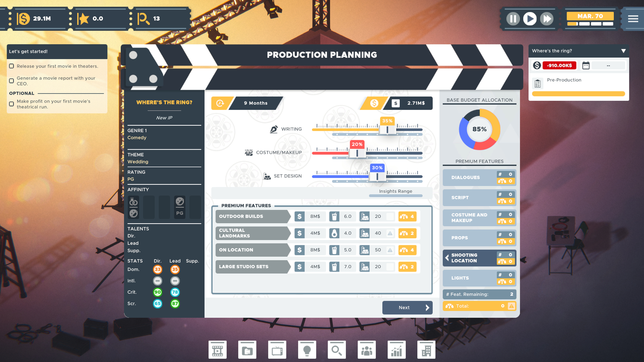Collapse the Shooting Location category arrow

447,258
